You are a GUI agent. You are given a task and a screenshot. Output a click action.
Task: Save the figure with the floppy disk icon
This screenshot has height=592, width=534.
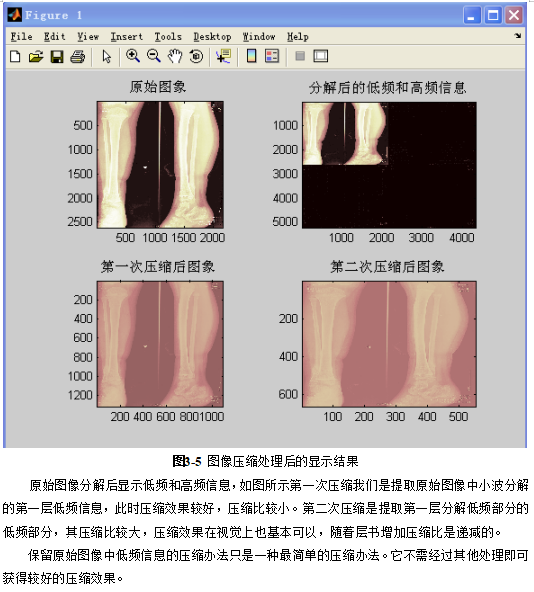[57, 57]
